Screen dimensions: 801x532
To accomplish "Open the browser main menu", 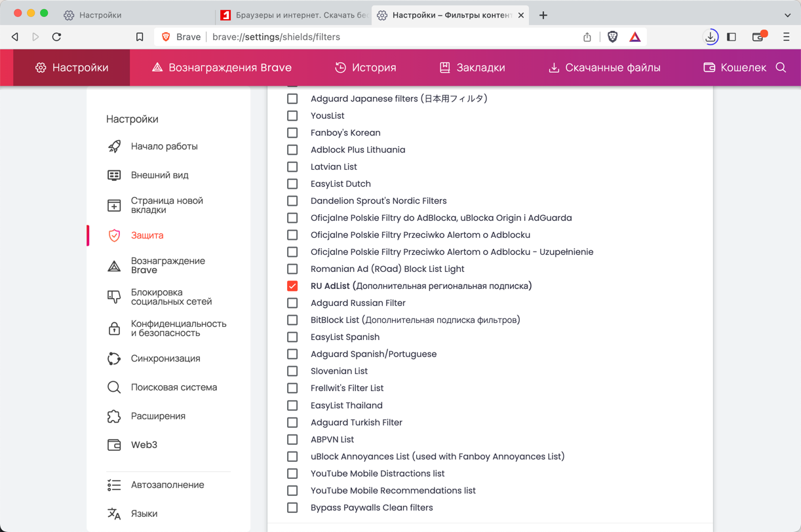I will pos(787,37).
